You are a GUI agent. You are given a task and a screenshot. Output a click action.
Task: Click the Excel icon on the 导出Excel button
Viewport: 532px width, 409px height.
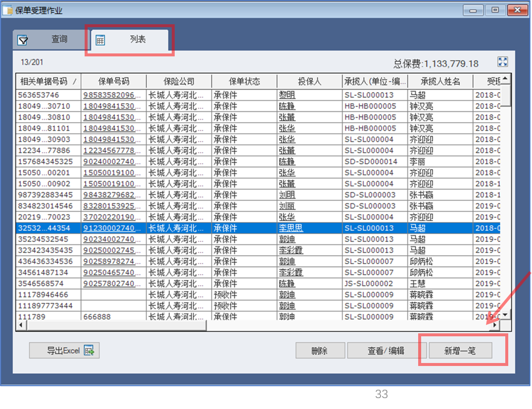tap(89, 351)
